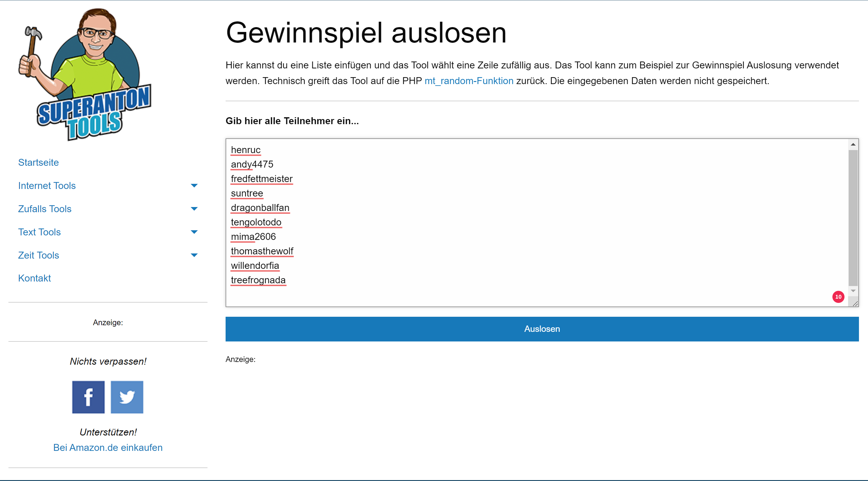Open the Twitter bird icon link
The image size is (868, 481).
coord(127,397)
